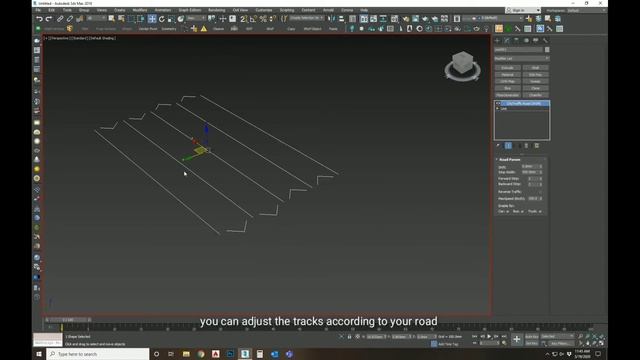This screenshot has width=640, height=360.
Task: Toggle Angle Snap in main toolbar
Action: click(253, 19)
